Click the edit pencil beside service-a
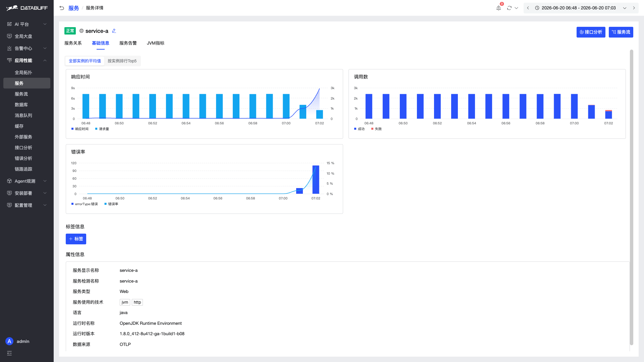644x362 pixels. tap(114, 31)
